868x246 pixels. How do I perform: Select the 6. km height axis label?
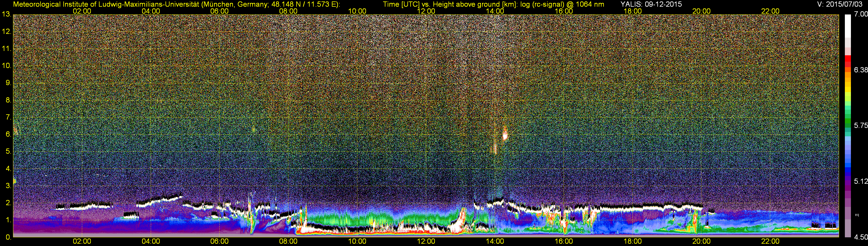click(8, 134)
